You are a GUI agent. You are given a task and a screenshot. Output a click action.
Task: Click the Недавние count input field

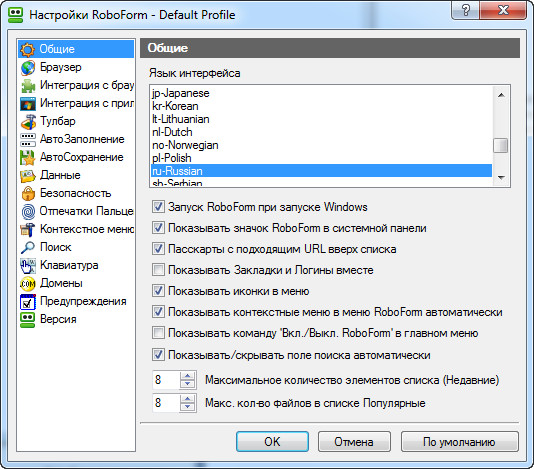(166, 380)
